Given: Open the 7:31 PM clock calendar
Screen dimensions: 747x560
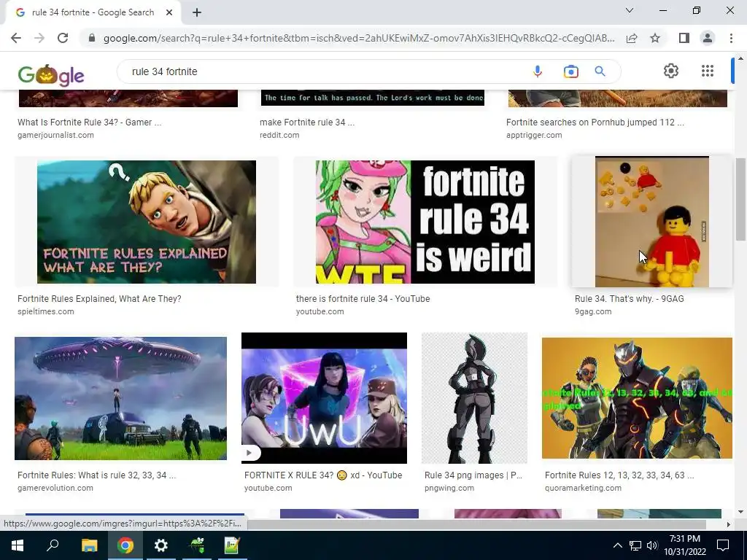Looking at the screenshot, I should pos(684,545).
